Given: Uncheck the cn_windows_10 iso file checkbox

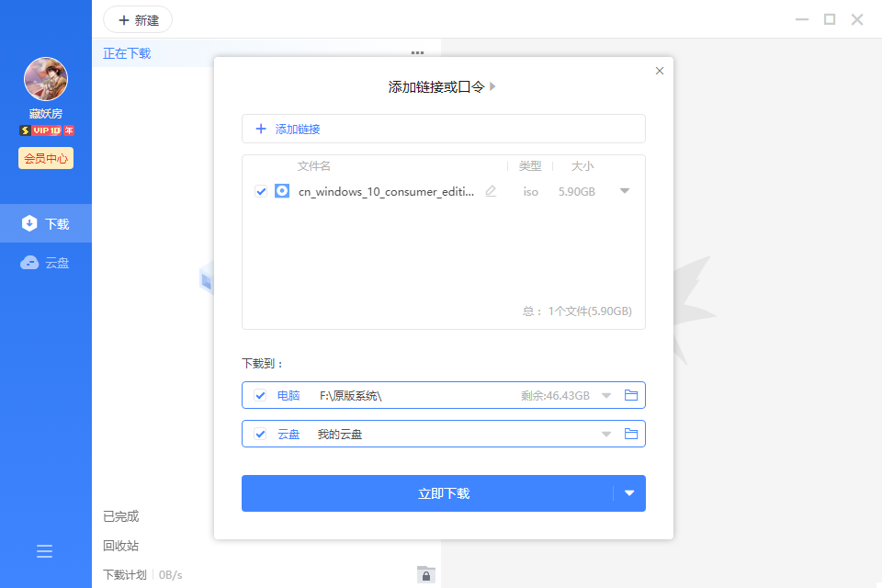Looking at the screenshot, I should [x=261, y=191].
